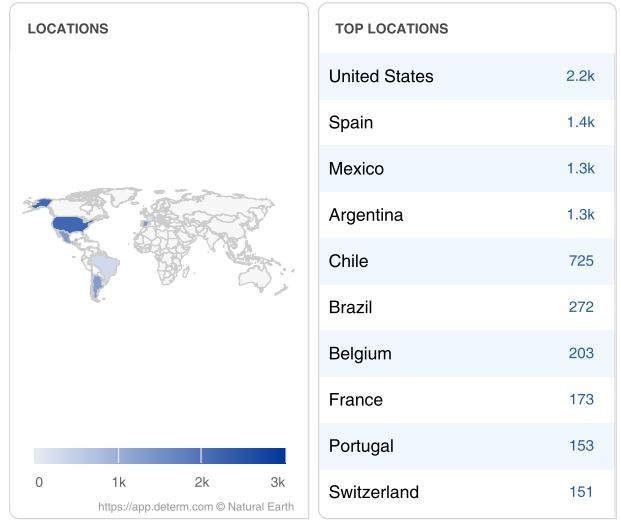This screenshot has width=621, height=525.
Task: Select the Portugal row
Action: (x=467, y=446)
